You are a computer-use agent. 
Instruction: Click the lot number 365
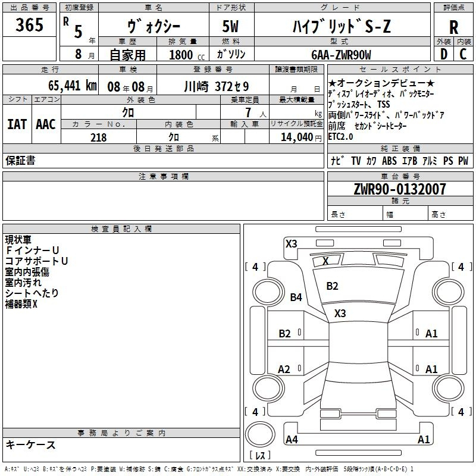click(29, 26)
